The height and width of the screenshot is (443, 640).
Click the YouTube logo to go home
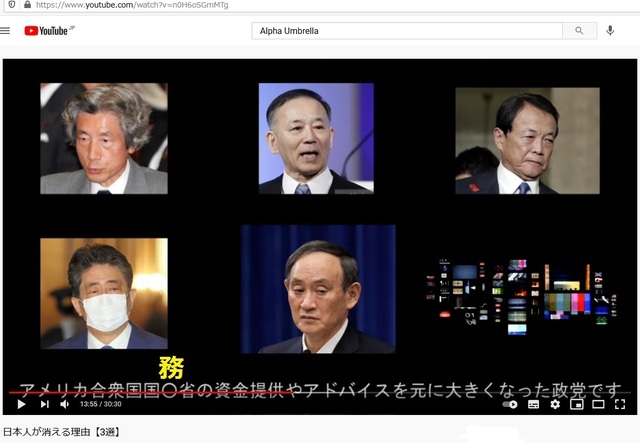[x=47, y=31]
